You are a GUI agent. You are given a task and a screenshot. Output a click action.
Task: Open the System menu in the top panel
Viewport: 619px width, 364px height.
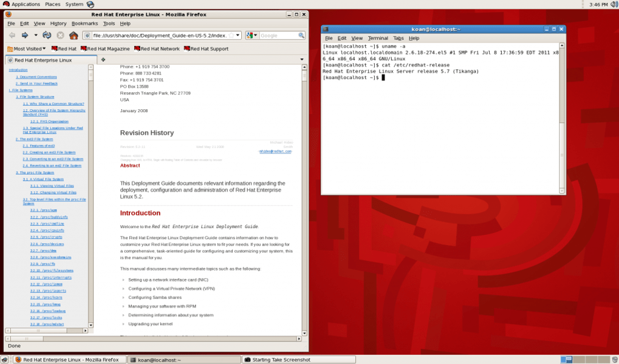coord(74,4)
